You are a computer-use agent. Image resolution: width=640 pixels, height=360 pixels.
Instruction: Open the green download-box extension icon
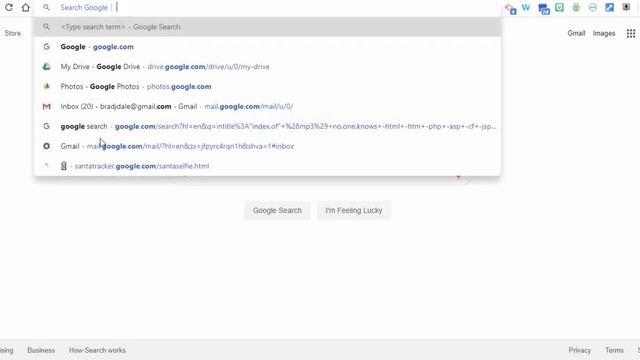pyautogui.click(x=559, y=7)
